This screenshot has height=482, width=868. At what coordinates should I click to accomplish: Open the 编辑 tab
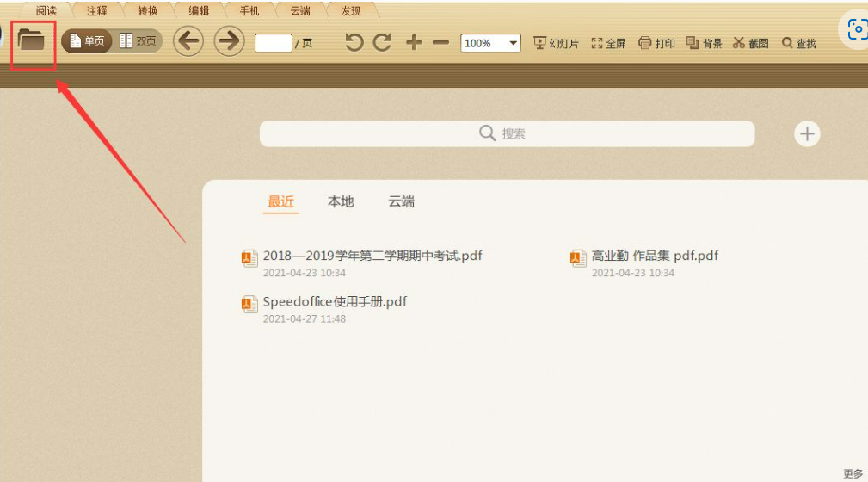199,10
